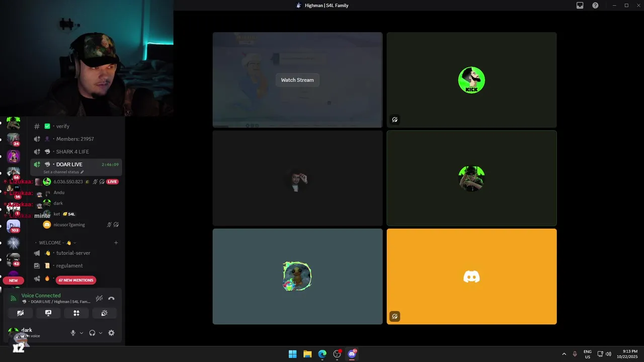644x362 pixels.
Task: Open Windows Start menu
Action: 292,354
